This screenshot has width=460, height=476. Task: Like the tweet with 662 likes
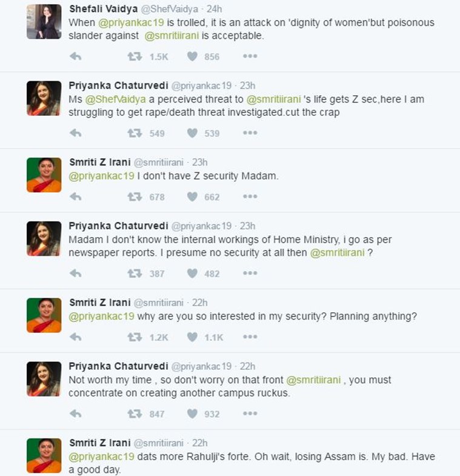pyautogui.click(x=193, y=196)
